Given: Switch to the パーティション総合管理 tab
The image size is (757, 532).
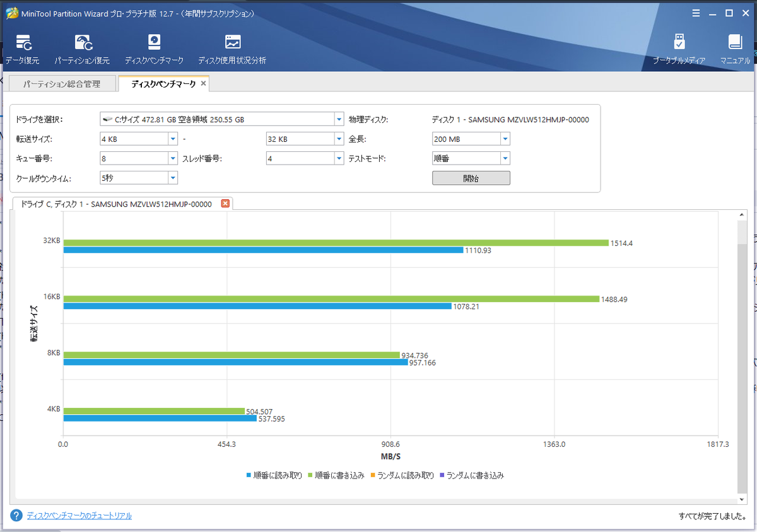Looking at the screenshot, I should (x=62, y=84).
